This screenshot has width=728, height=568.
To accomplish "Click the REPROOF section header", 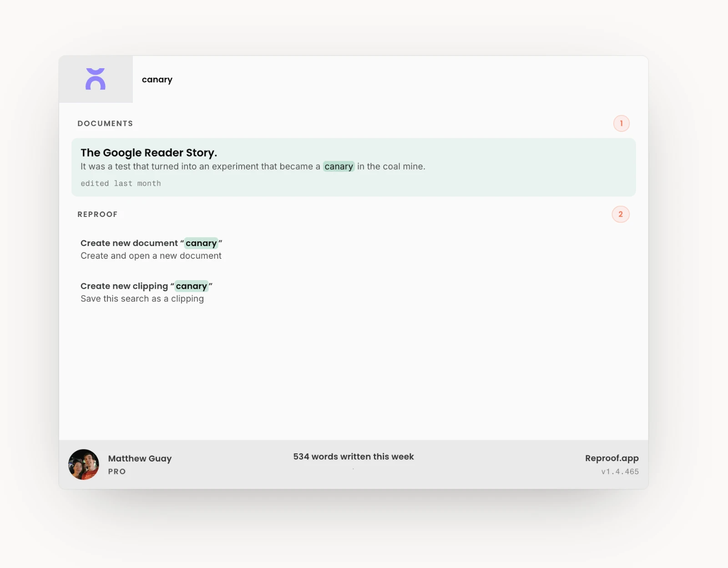I will (x=97, y=214).
